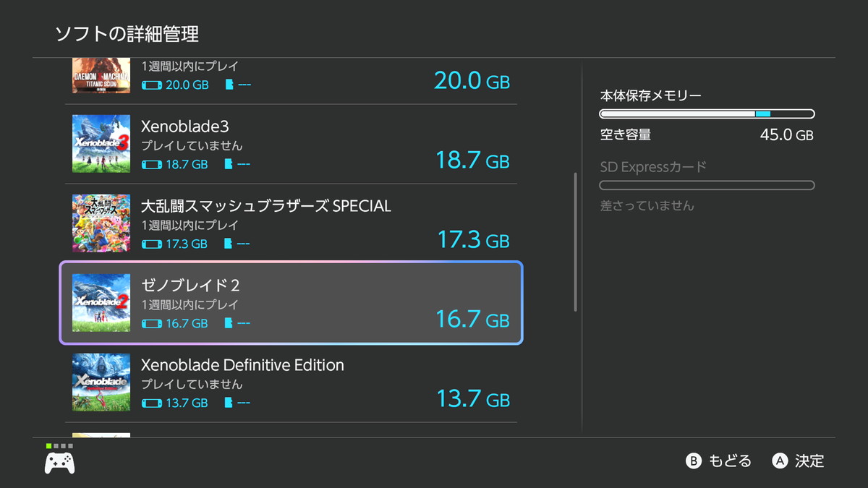Click console storage icon in Daemon X Machina row

pyautogui.click(x=151, y=85)
